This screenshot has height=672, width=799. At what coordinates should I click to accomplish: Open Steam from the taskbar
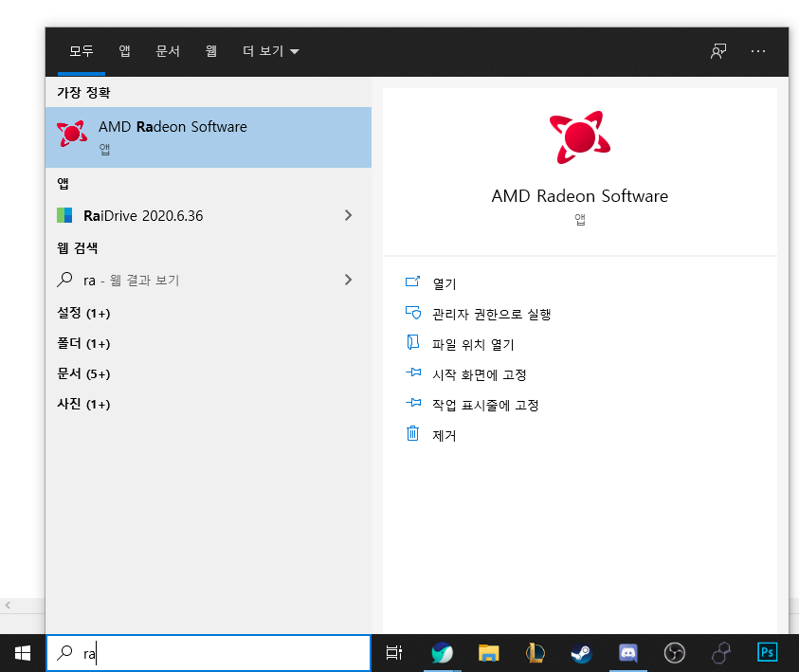tap(581, 653)
